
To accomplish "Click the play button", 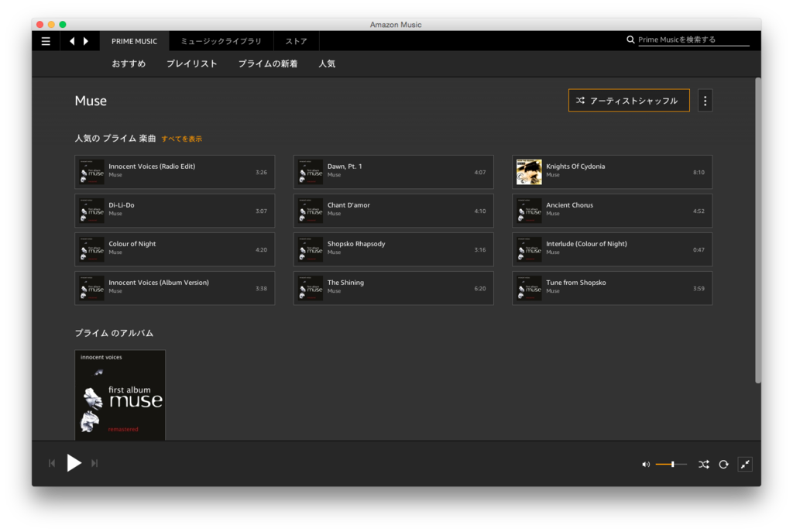I will (74, 463).
